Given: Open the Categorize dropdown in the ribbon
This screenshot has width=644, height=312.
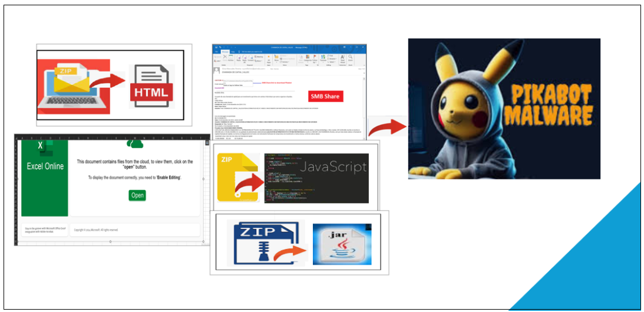Looking at the screenshot, I should (x=308, y=59).
